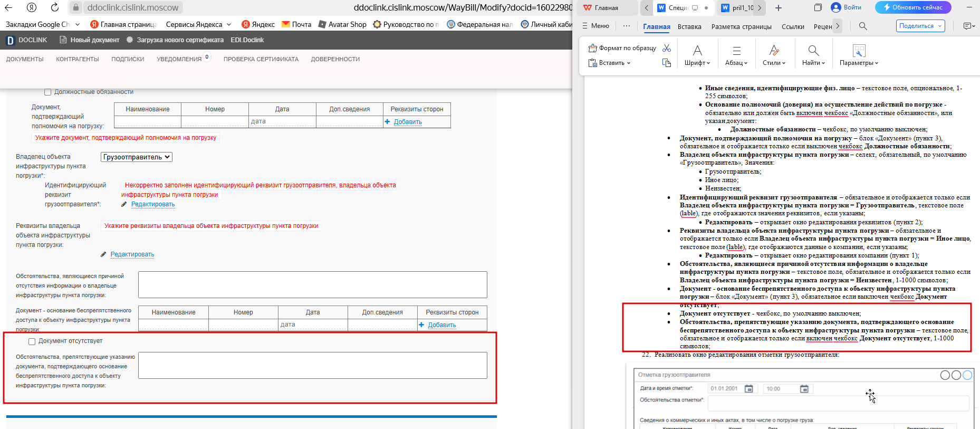980x429 pixels.
Task: Open EDI.Doclink link
Action: [247, 40]
